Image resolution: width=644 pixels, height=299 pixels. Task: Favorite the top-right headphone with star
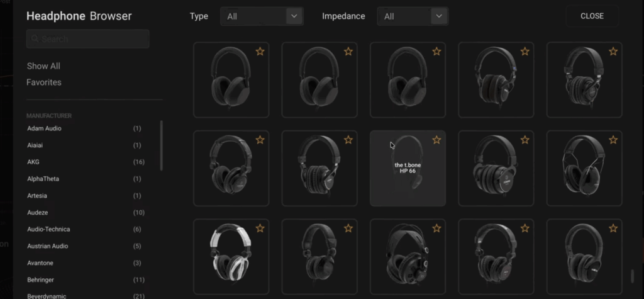tap(613, 52)
